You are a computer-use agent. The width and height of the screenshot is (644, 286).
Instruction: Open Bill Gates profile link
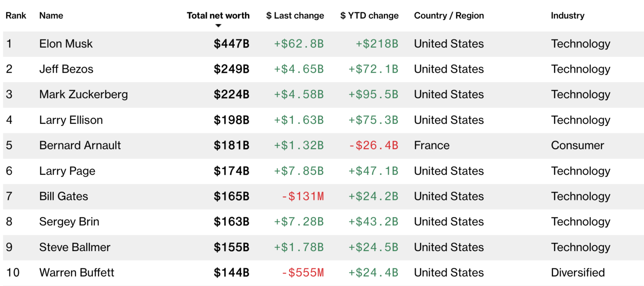(x=64, y=196)
